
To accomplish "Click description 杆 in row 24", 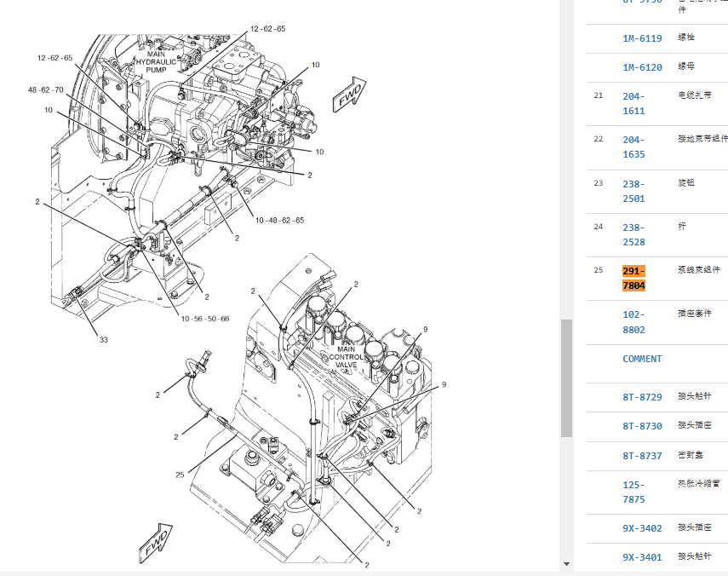I will tap(681, 226).
